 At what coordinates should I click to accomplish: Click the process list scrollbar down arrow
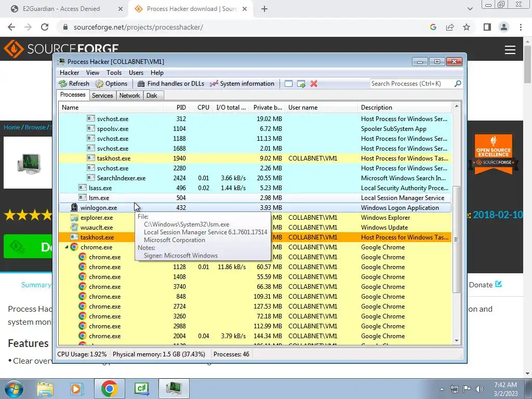[457, 341]
